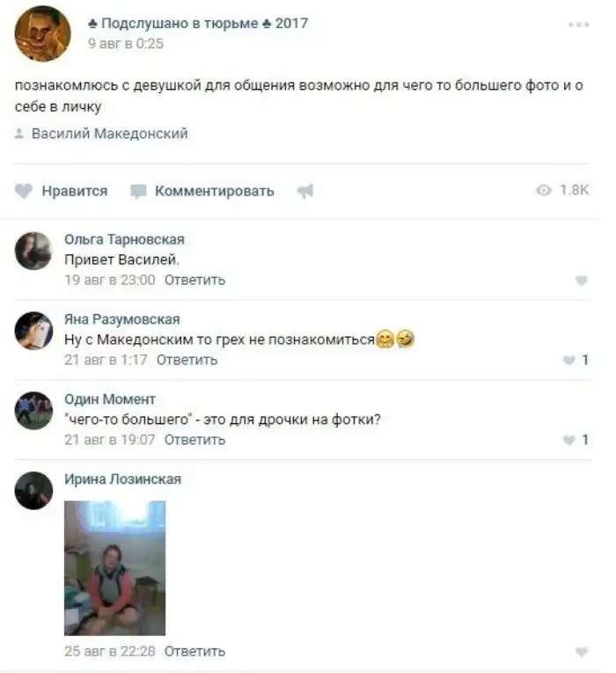Open post timestamp 9 авг в 0:25
The height and width of the screenshot is (673, 616).
126,44
